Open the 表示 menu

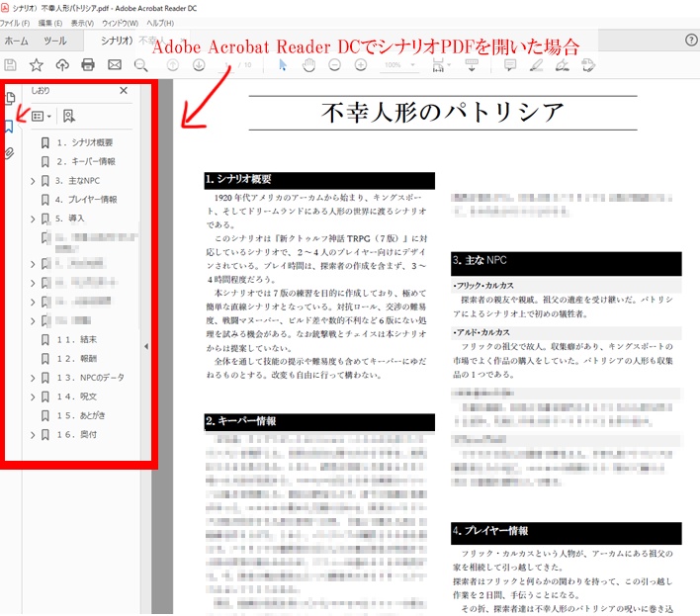tap(82, 23)
